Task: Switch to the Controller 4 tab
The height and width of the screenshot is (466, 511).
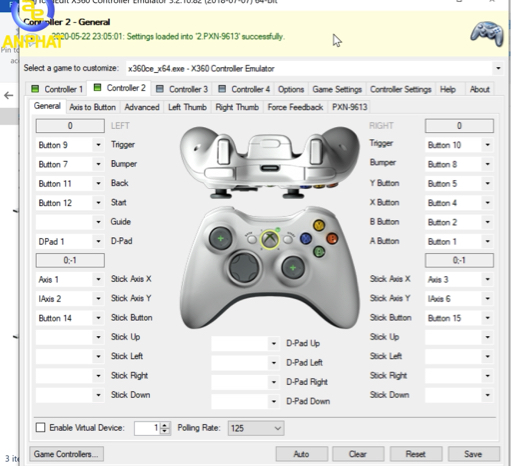Action: [x=244, y=89]
